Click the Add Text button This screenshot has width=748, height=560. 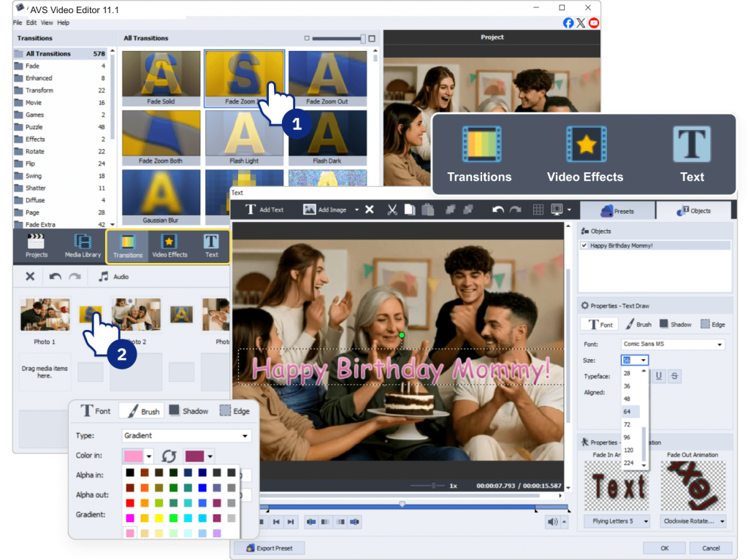click(264, 210)
